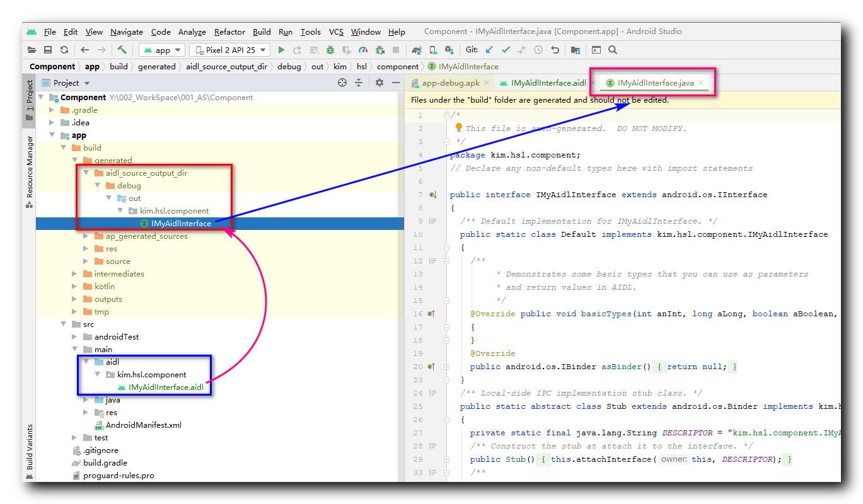Expand the androidTest folder
Screen dimensions: 863x504
click(x=75, y=336)
